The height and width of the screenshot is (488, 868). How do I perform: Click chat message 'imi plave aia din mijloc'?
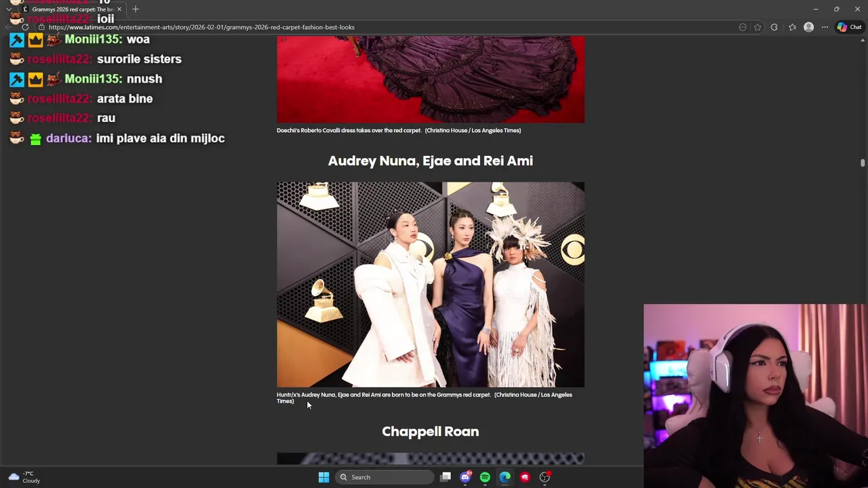(x=160, y=138)
